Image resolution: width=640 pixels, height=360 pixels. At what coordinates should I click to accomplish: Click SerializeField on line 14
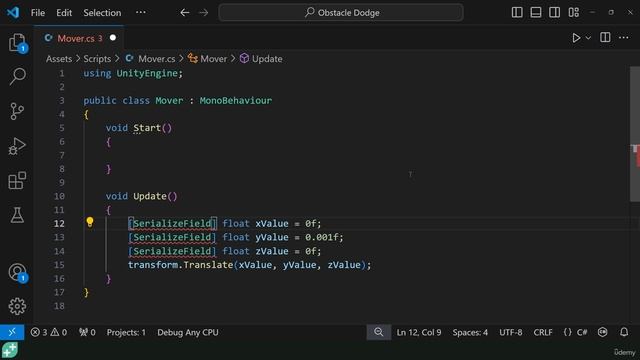pyautogui.click(x=172, y=251)
